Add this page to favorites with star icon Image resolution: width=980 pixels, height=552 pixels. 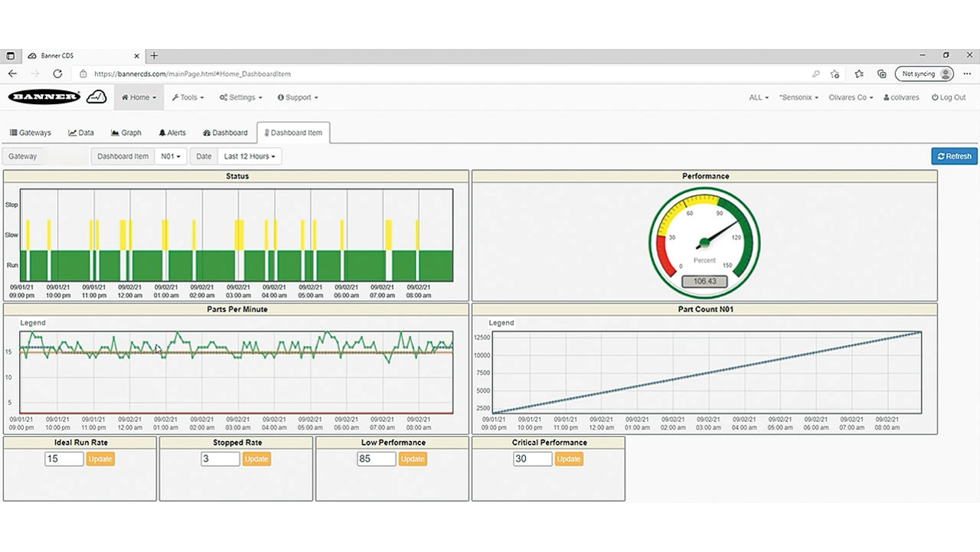coord(835,74)
